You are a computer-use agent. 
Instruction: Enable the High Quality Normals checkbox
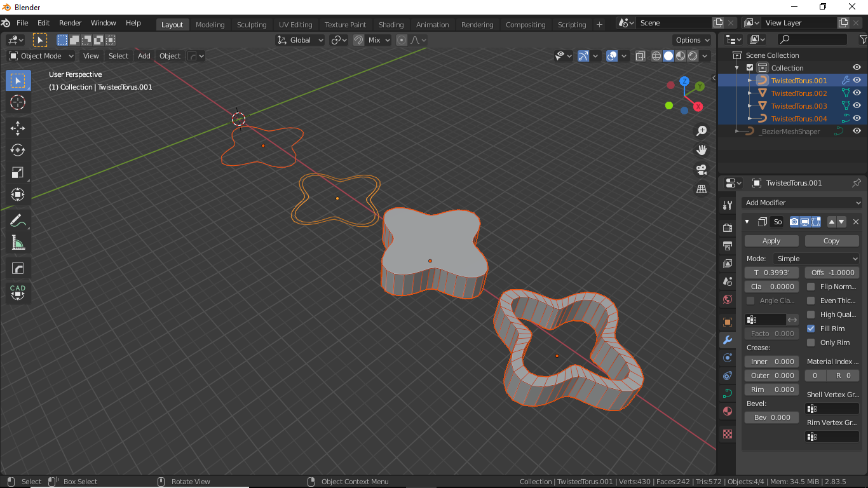(x=811, y=315)
